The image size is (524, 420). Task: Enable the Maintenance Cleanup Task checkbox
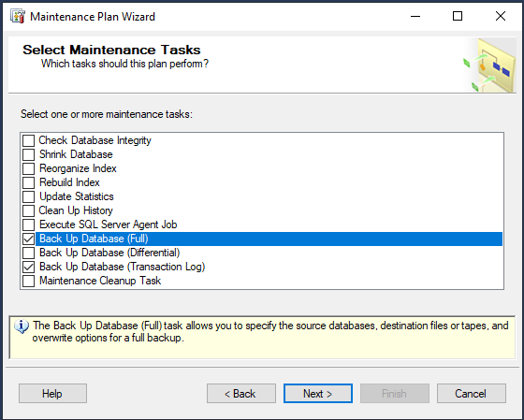(x=28, y=281)
